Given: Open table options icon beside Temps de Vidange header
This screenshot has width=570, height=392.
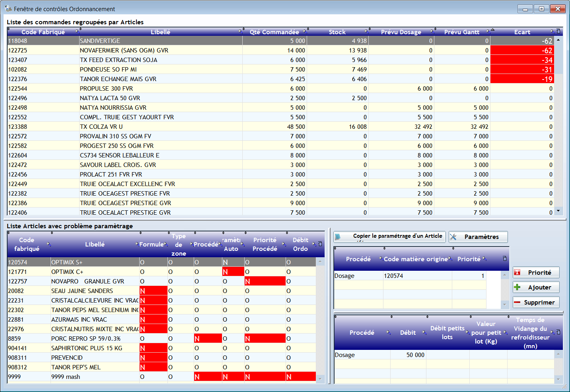Looking at the screenshot, I should 558,332.
